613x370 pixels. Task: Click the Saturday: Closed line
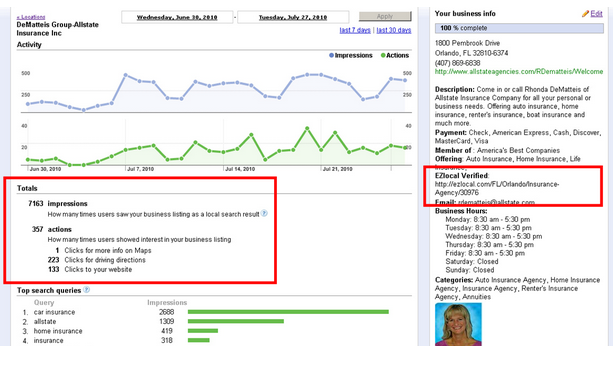tap(472, 261)
